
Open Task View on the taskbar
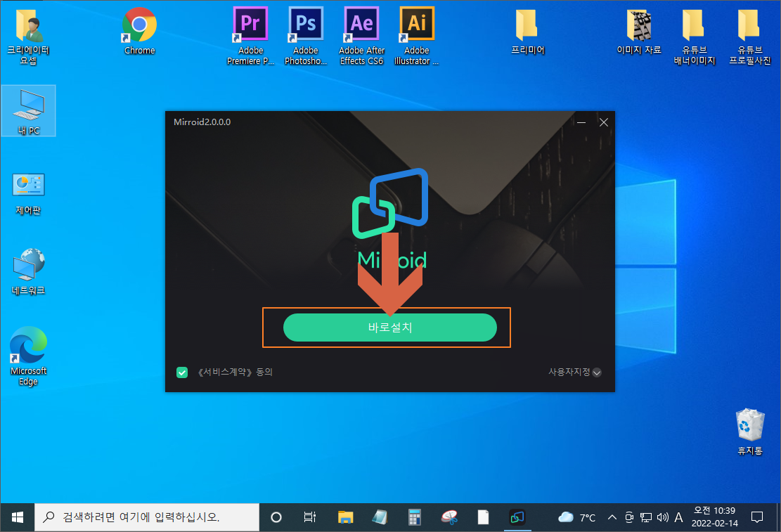tap(310, 517)
